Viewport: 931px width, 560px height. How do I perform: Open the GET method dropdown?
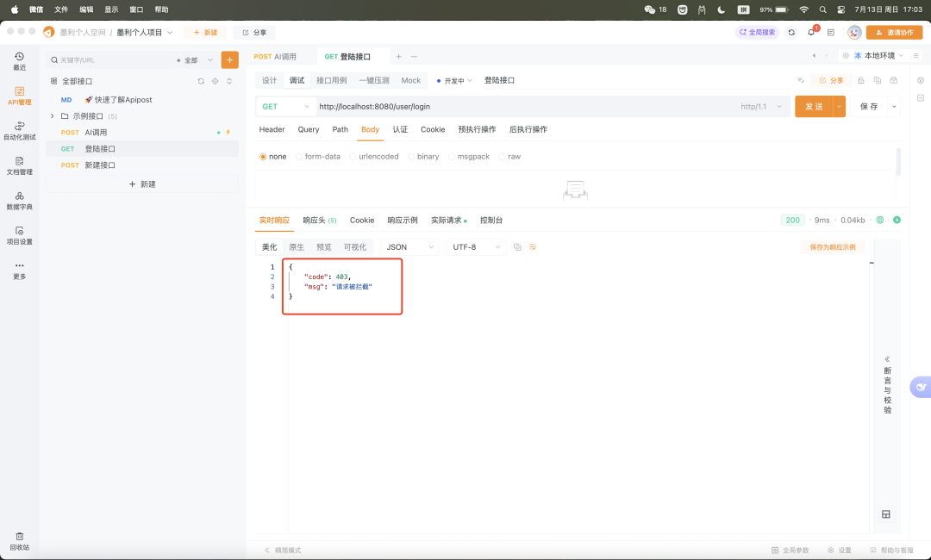tap(285, 107)
